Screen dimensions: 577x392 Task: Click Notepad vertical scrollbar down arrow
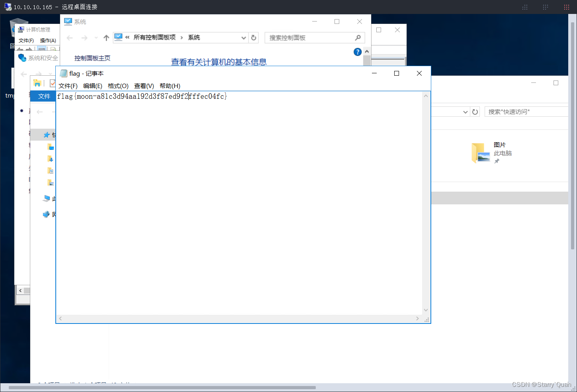426,310
